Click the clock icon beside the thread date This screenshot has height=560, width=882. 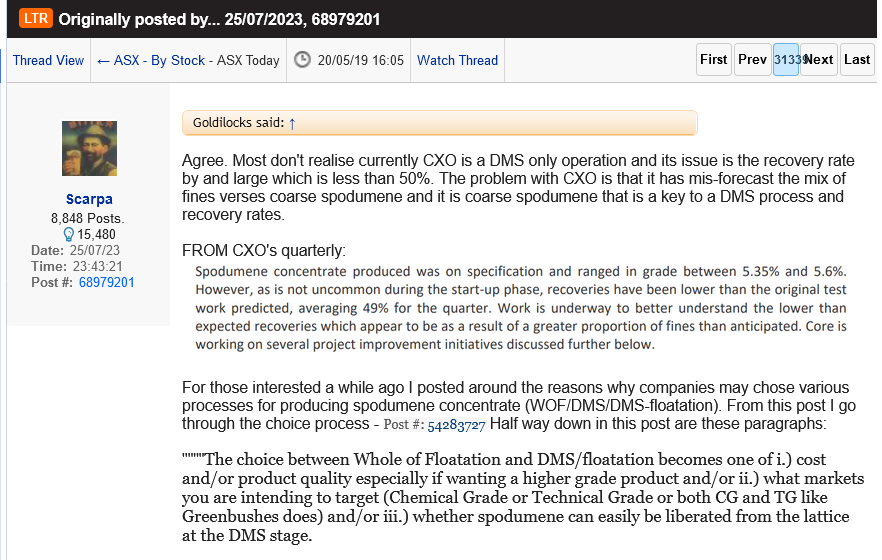pyautogui.click(x=302, y=60)
